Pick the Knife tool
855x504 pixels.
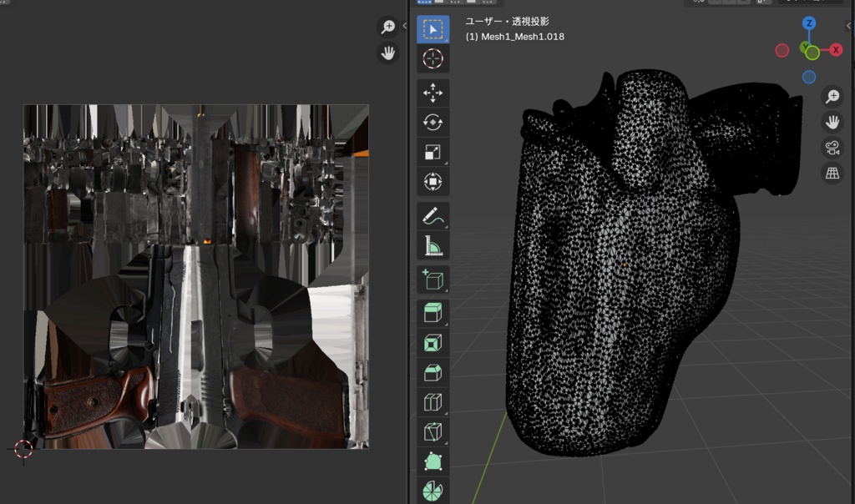tap(433, 432)
